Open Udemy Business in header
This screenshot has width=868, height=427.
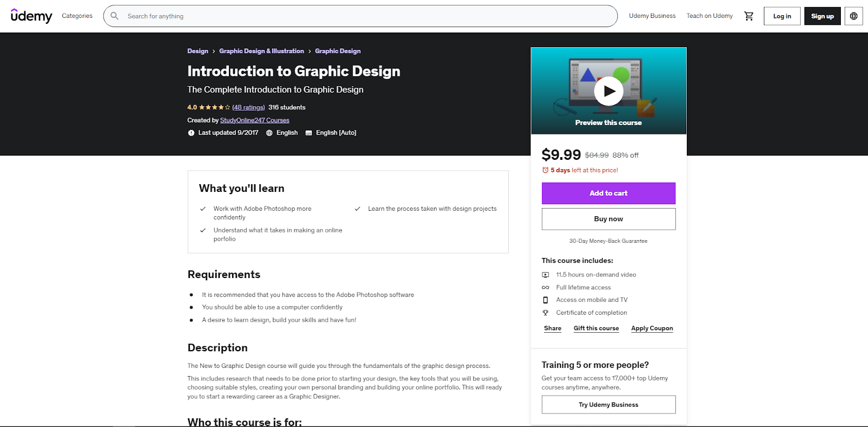652,16
